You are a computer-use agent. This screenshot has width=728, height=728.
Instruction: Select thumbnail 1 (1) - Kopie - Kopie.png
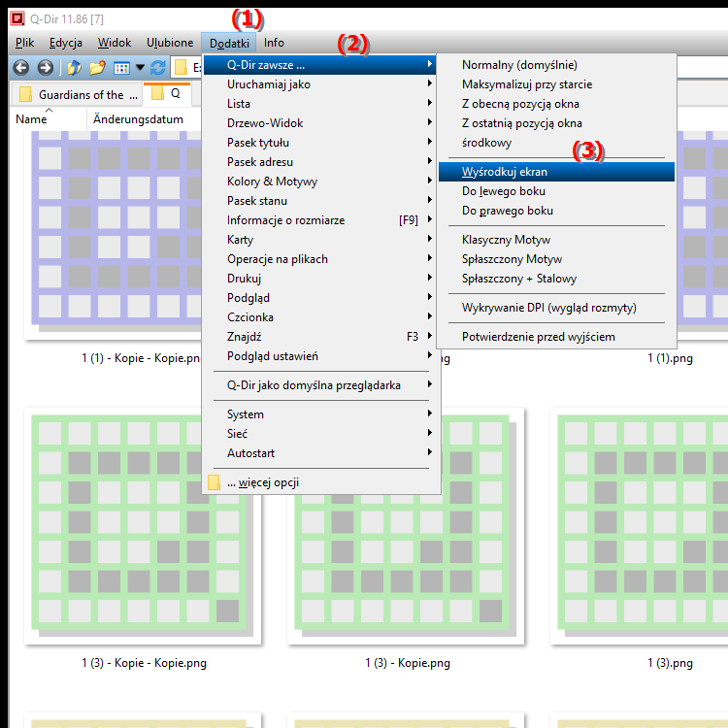click(113, 235)
